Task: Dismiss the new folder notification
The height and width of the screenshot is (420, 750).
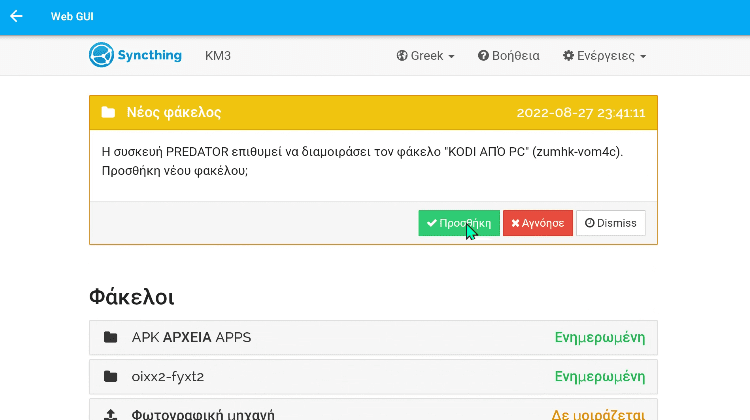Action: coord(611,223)
